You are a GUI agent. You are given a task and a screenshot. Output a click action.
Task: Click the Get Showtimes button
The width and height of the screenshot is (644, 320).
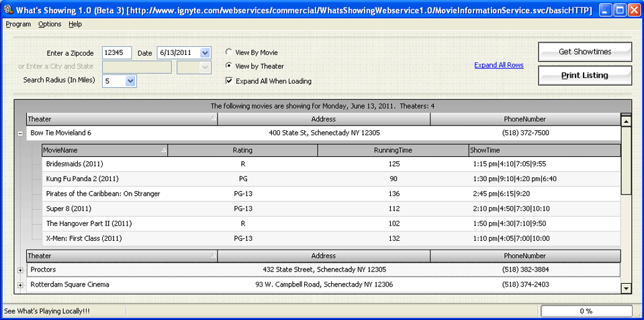pos(585,52)
